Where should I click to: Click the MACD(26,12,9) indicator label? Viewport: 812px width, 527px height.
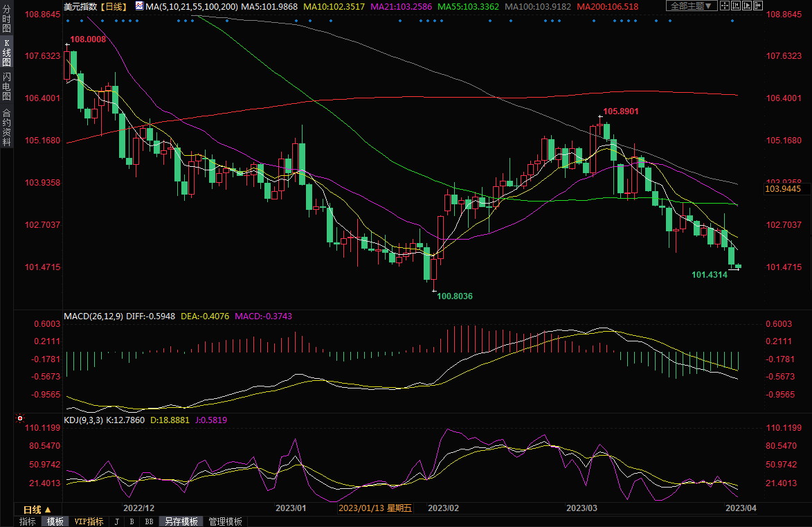pyautogui.click(x=93, y=316)
